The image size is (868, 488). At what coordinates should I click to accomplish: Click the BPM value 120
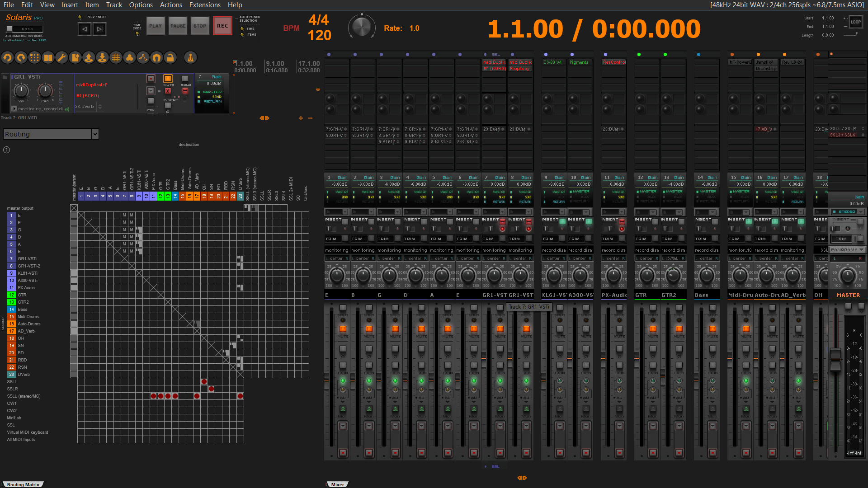pyautogui.click(x=319, y=35)
